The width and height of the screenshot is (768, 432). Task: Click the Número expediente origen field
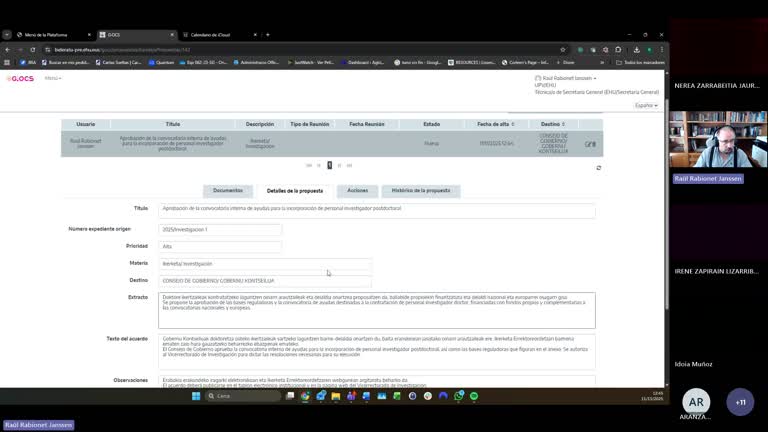pos(220,229)
